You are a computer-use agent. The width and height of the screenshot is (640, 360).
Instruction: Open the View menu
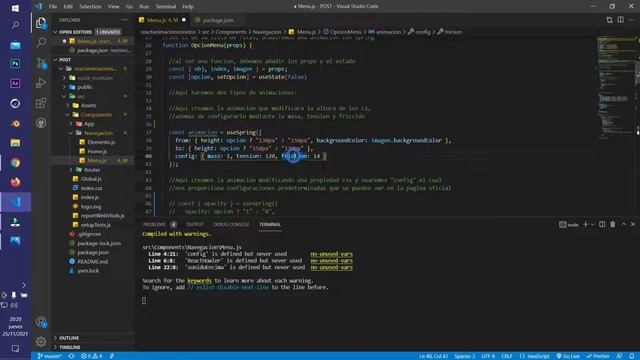click(113, 7)
